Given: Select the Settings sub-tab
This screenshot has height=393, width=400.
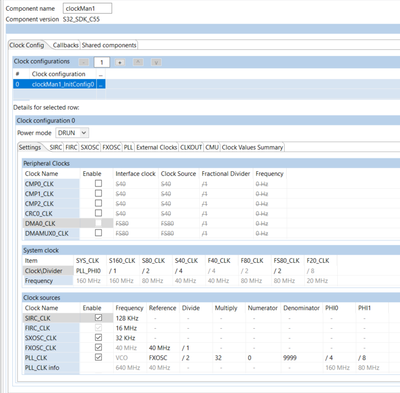Looking at the screenshot, I should 30,147.
